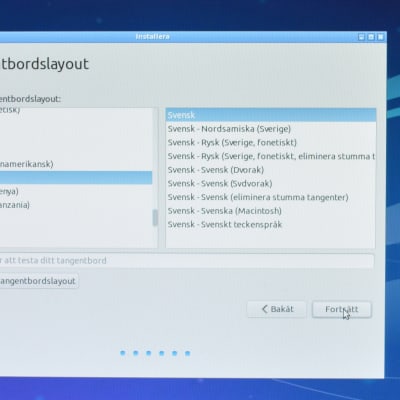Screen dimensions: 400x400
Task: Select the Kenya entry in left list
Action: (x=76, y=191)
